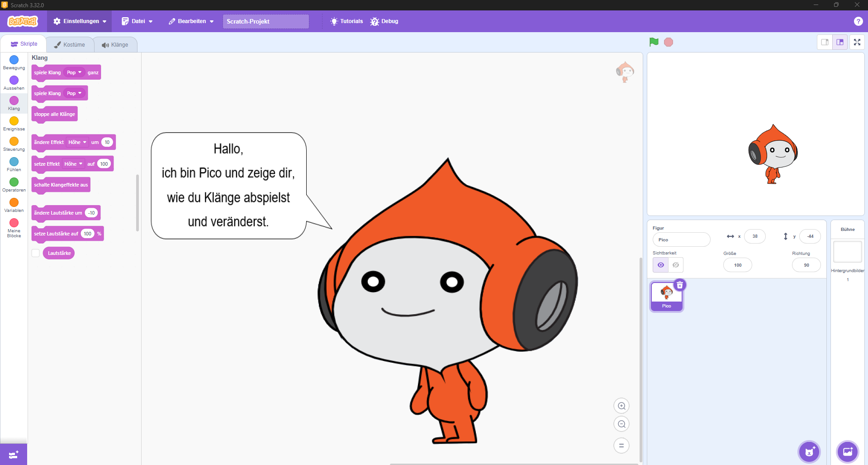Open the Datei dropdown menu
The height and width of the screenshot is (465, 868).
137,21
